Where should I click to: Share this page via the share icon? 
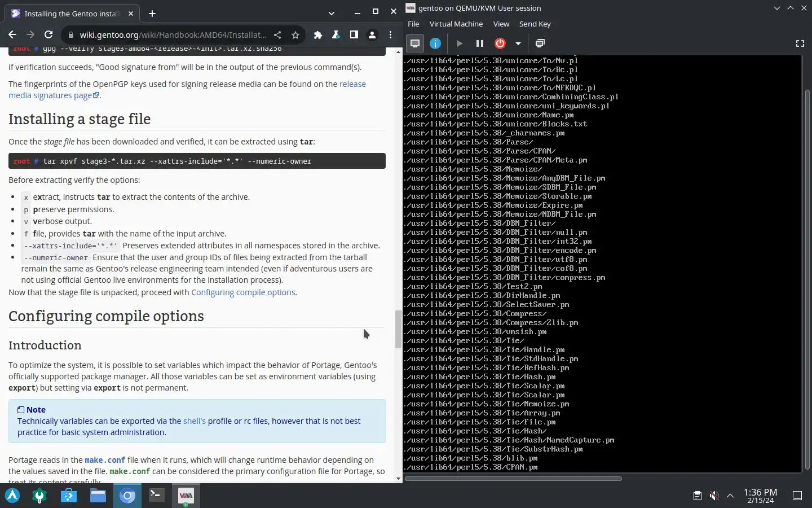(277, 35)
